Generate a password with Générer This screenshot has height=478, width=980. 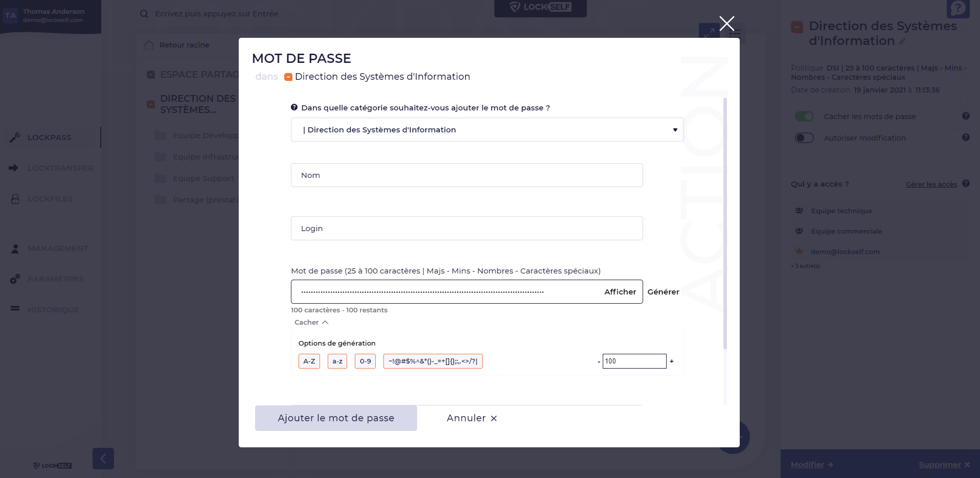pos(663,292)
